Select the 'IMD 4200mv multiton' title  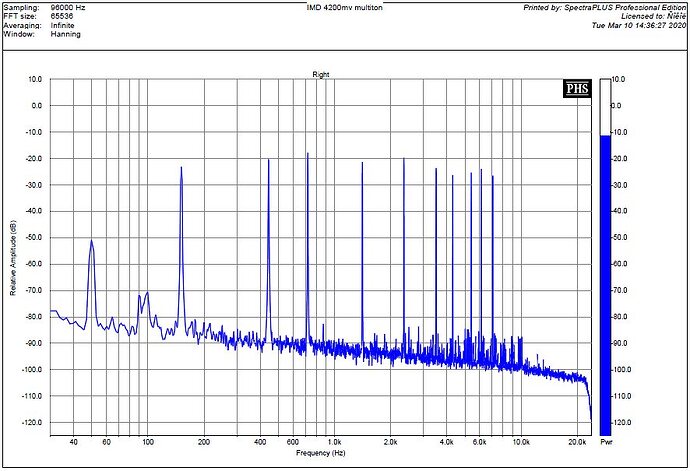[x=345, y=7]
